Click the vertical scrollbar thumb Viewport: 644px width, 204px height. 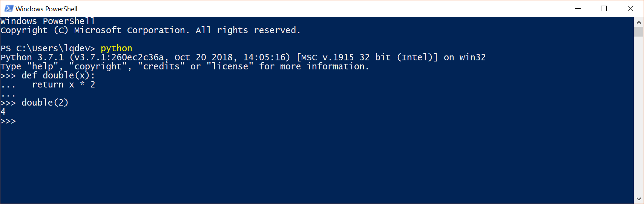click(639, 32)
